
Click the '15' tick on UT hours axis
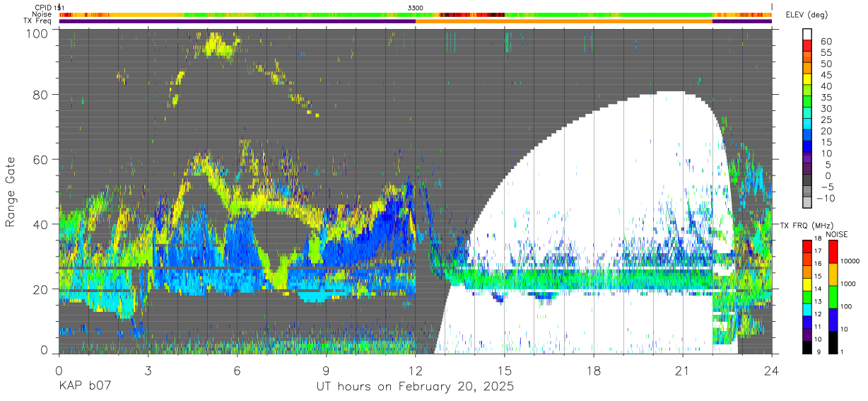click(x=505, y=370)
